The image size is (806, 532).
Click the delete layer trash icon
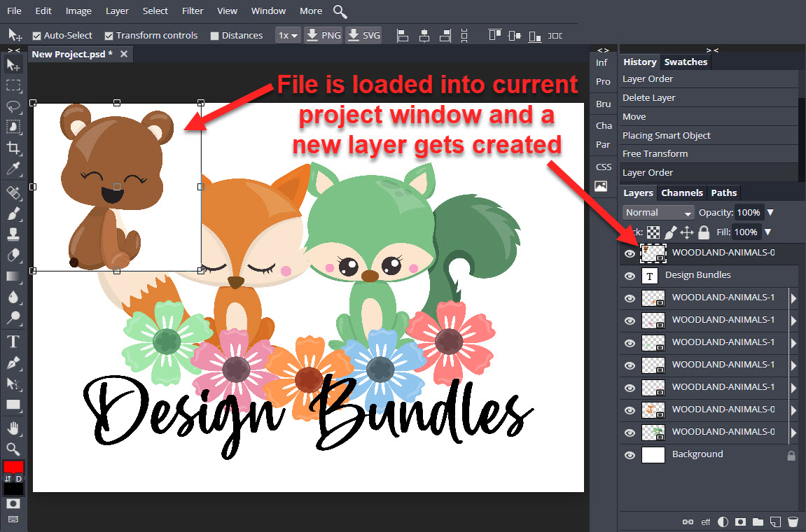793,521
